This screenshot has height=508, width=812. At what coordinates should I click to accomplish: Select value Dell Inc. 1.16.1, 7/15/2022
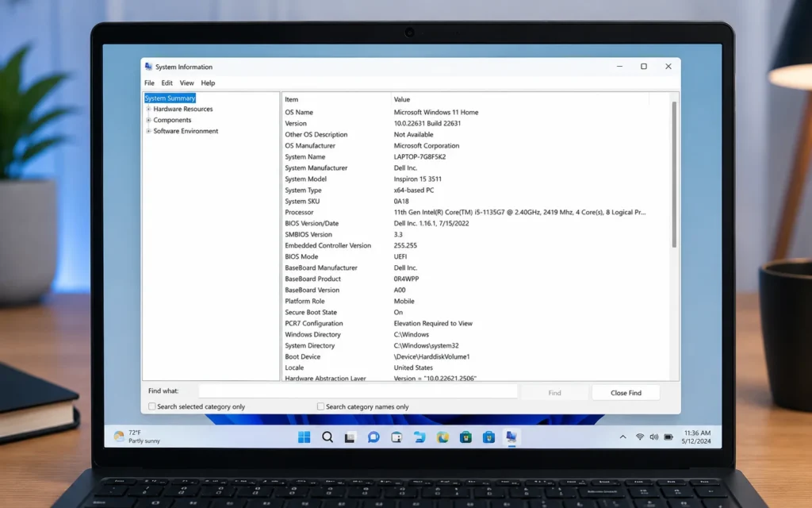click(x=431, y=223)
